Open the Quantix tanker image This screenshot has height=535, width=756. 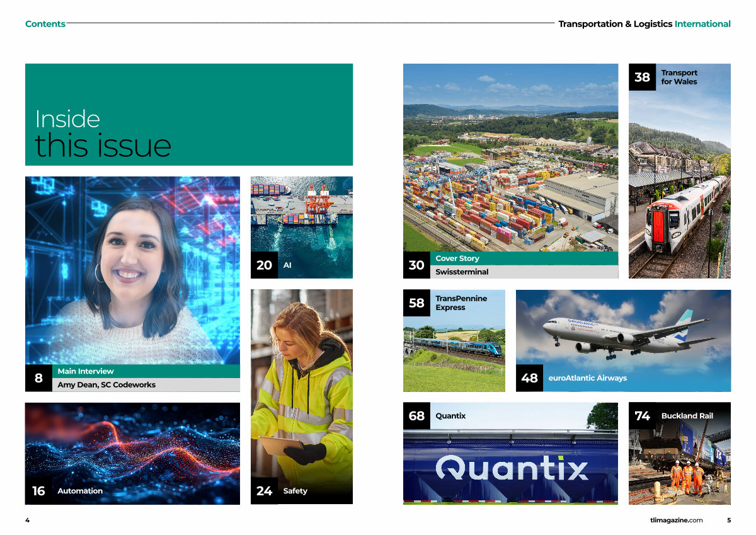point(510,454)
